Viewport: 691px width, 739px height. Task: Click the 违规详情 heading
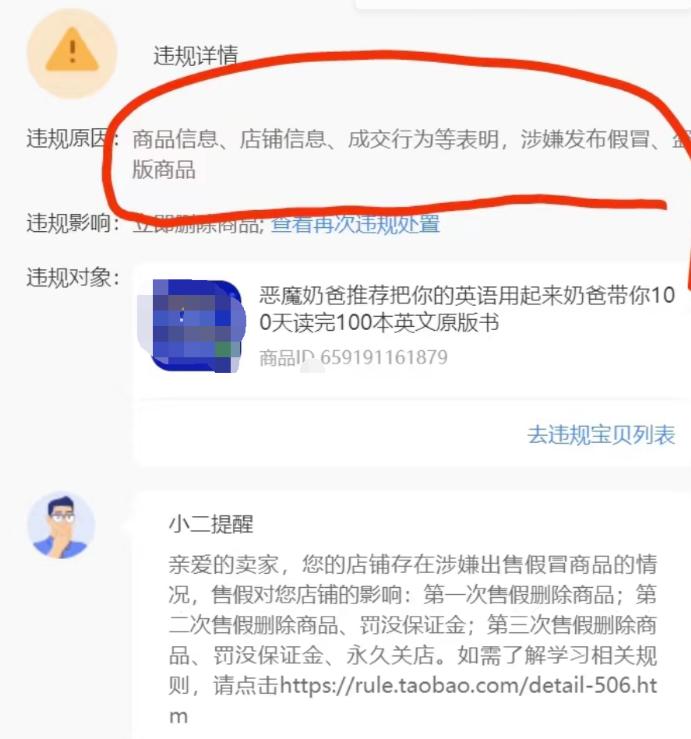196,56
